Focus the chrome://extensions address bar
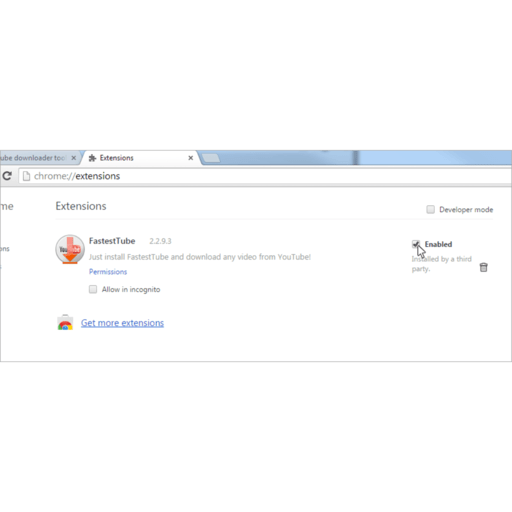 click(265, 176)
